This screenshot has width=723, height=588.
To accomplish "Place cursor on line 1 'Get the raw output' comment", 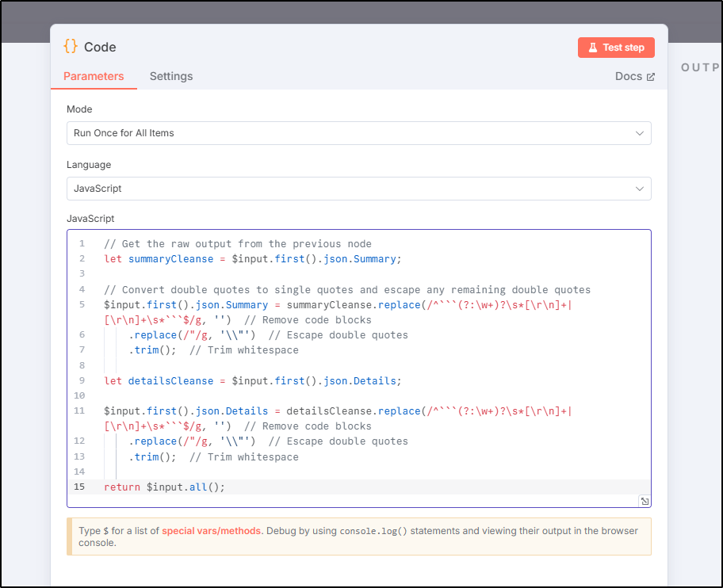I will click(238, 244).
